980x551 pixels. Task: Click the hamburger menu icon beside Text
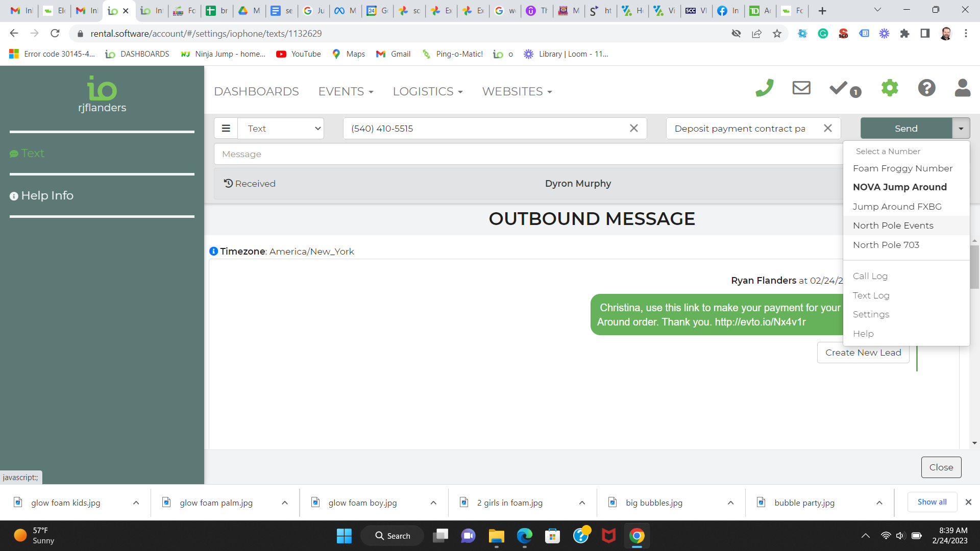(x=226, y=129)
